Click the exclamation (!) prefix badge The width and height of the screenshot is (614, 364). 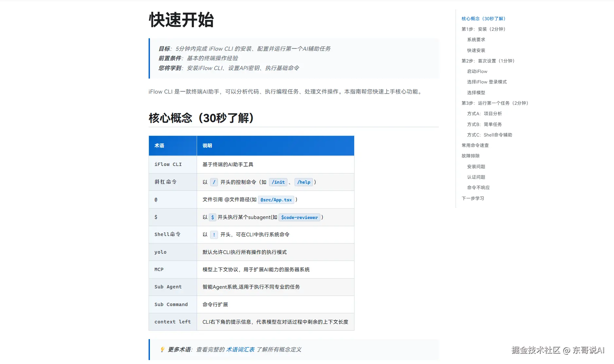point(214,235)
